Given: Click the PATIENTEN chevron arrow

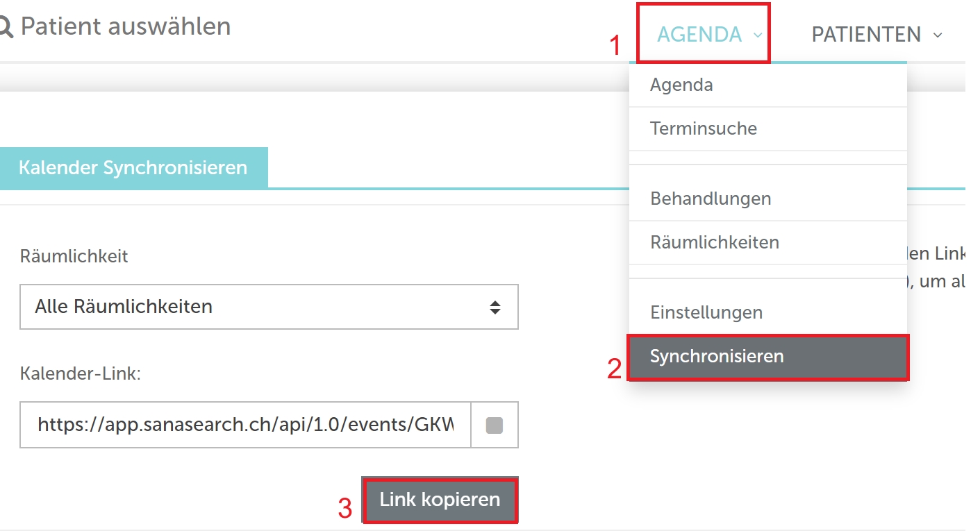Looking at the screenshot, I should pos(938,35).
